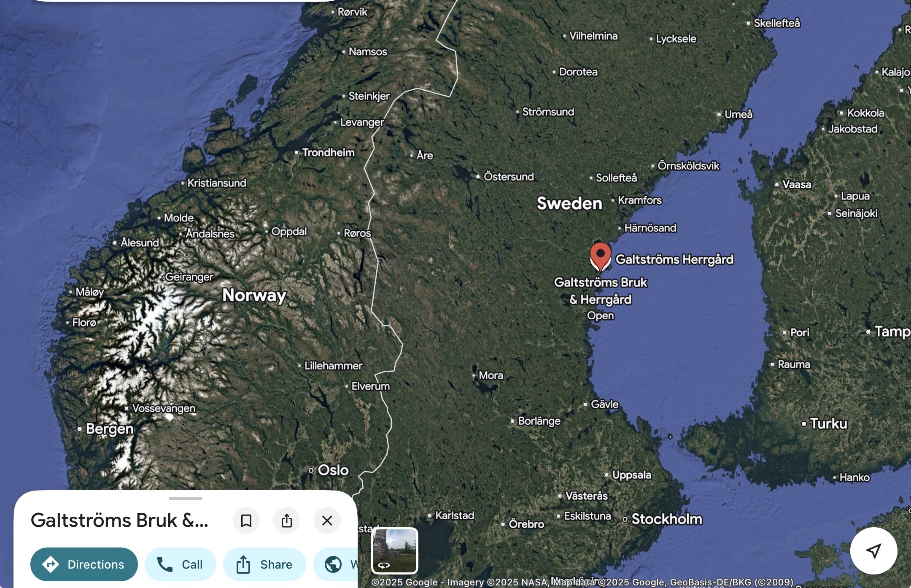Click the Call button
Viewport: 911px width, 588px height.
pos(181,564)
